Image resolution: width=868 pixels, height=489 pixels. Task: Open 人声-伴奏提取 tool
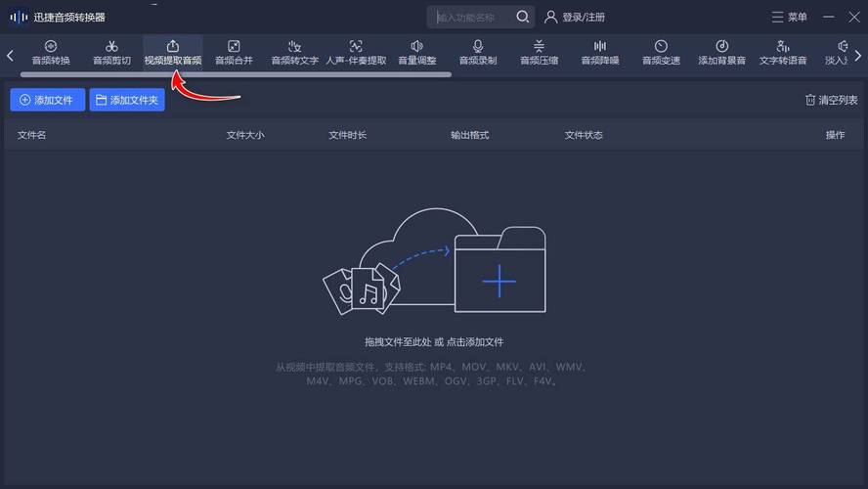pos(356,53)
